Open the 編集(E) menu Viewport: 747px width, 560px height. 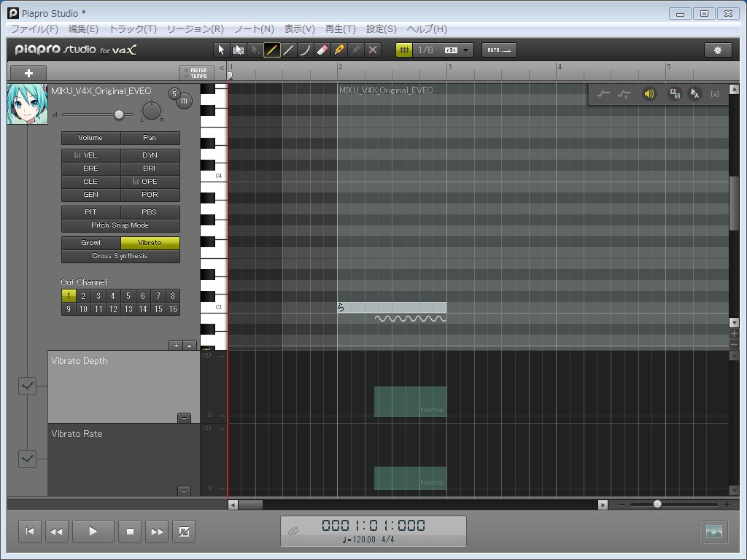[83, 29]
